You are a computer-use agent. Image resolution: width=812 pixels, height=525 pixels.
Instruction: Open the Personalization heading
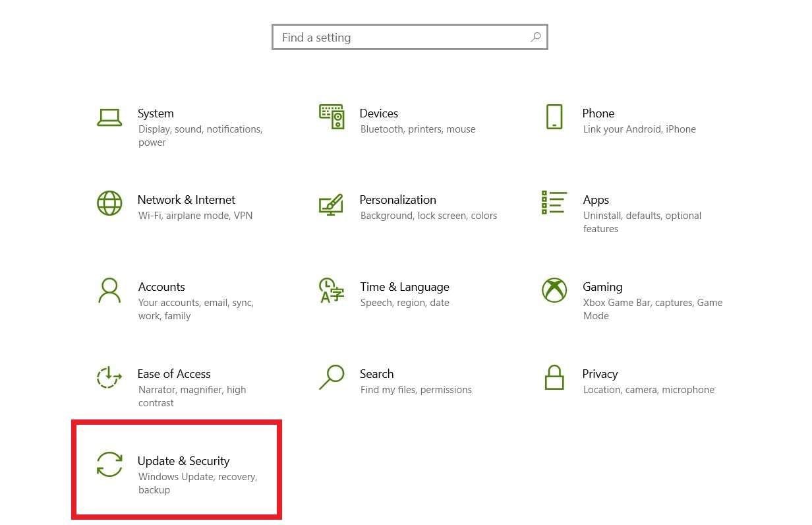point(398,200)
